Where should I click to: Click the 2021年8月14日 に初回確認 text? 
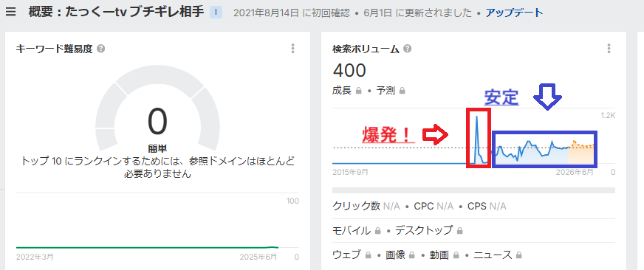(292, 13)
